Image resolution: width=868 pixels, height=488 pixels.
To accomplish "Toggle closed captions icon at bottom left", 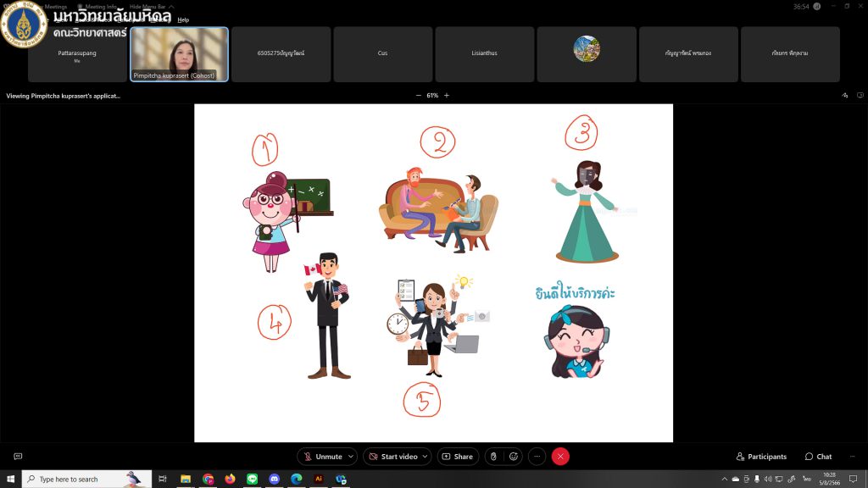I will coord(18,457).
